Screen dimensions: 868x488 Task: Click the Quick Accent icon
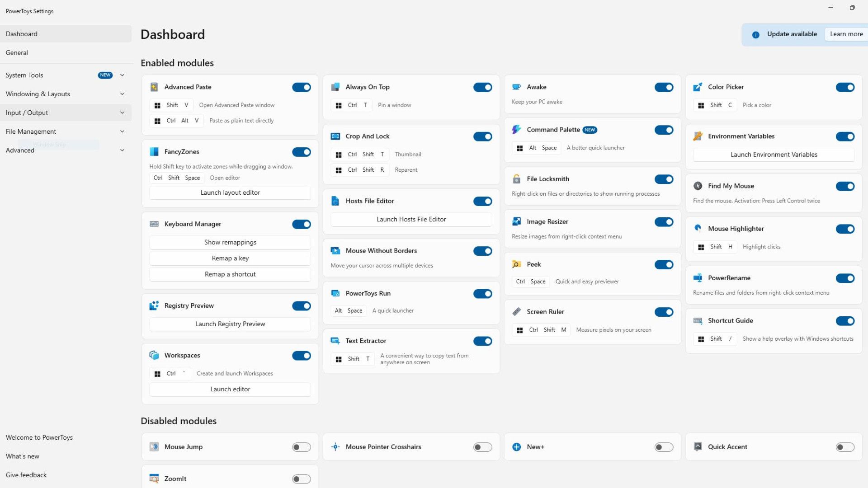[698, 446]
